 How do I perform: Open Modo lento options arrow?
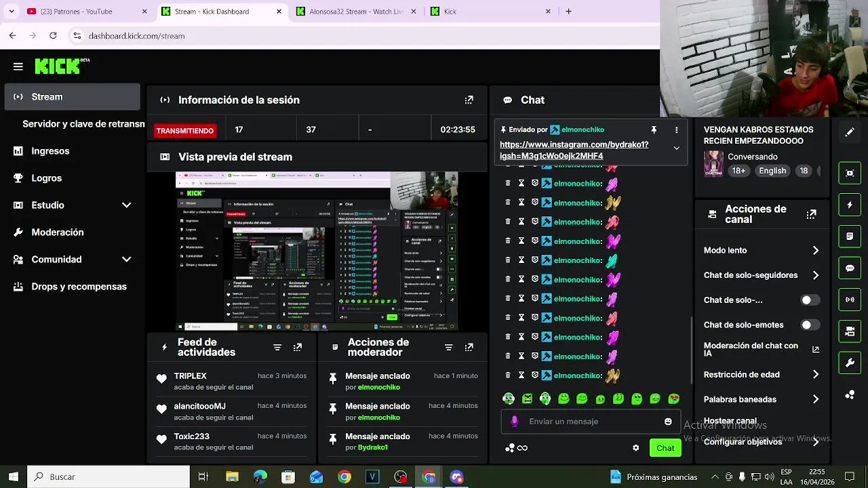815,250
